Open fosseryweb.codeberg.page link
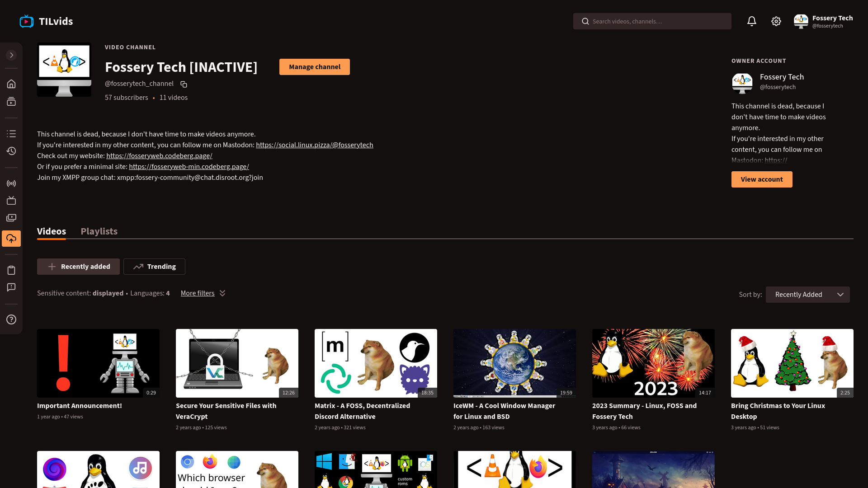Screen dimensions: 868x488 click(159, 156)
